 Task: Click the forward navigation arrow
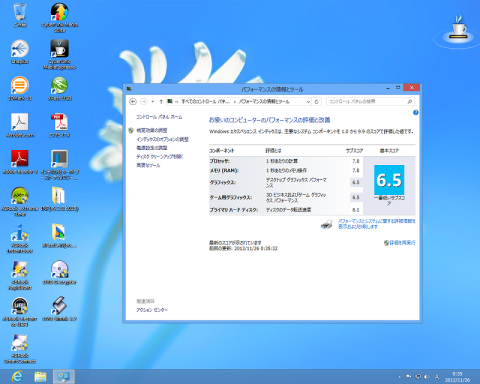point(144,101)
